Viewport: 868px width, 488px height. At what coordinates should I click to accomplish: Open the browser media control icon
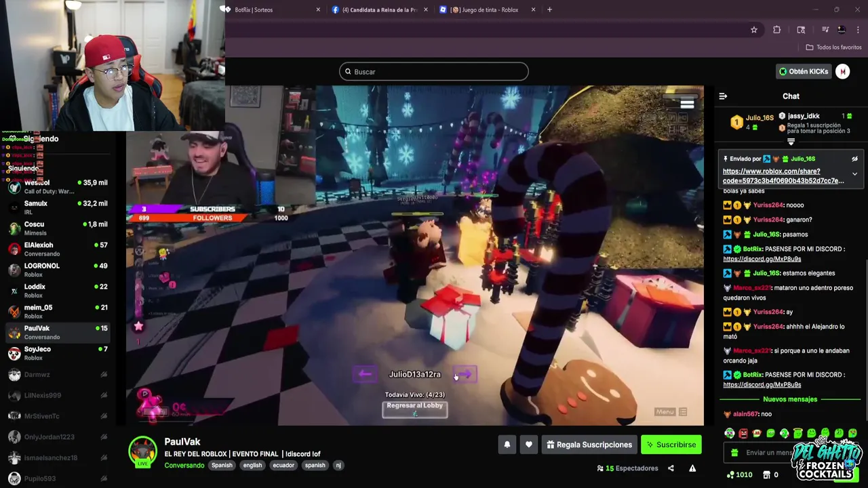(825, 30)
